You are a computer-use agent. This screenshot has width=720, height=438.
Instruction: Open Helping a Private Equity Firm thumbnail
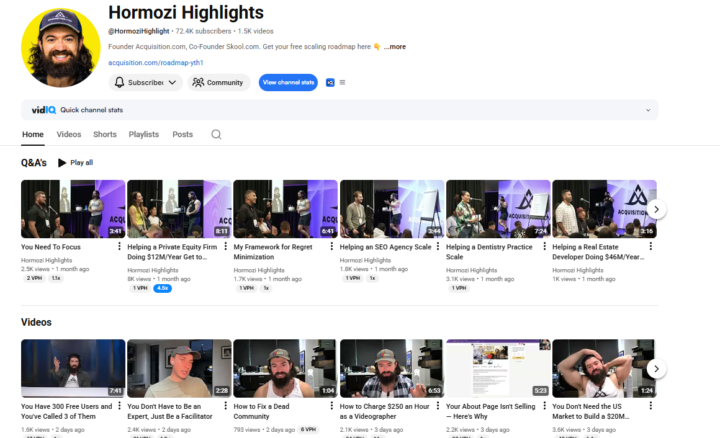[x=179, y=209]
